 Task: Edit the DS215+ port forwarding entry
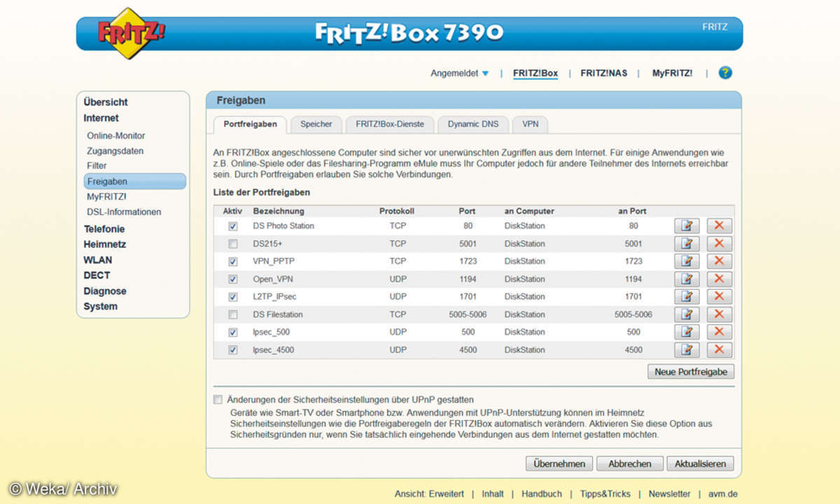pyautogui.click(x=687, y=244)
